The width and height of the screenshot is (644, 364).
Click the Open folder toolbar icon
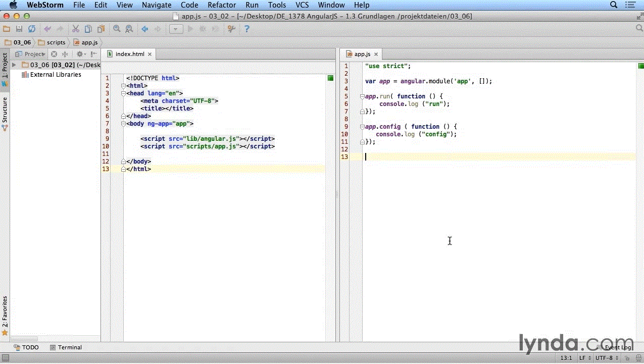click(x=7, y=29)
